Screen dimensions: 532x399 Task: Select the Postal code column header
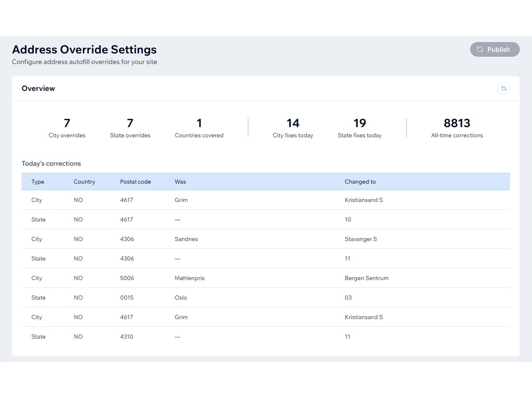coord(135,182)
